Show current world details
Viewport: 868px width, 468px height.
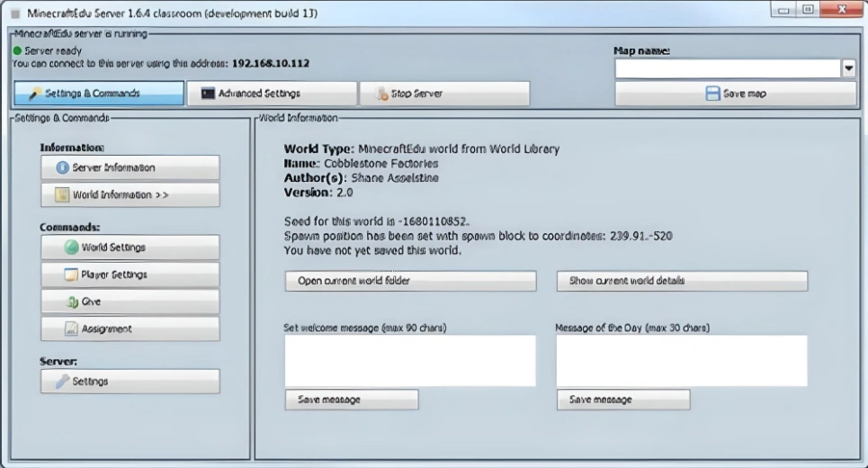682,281
